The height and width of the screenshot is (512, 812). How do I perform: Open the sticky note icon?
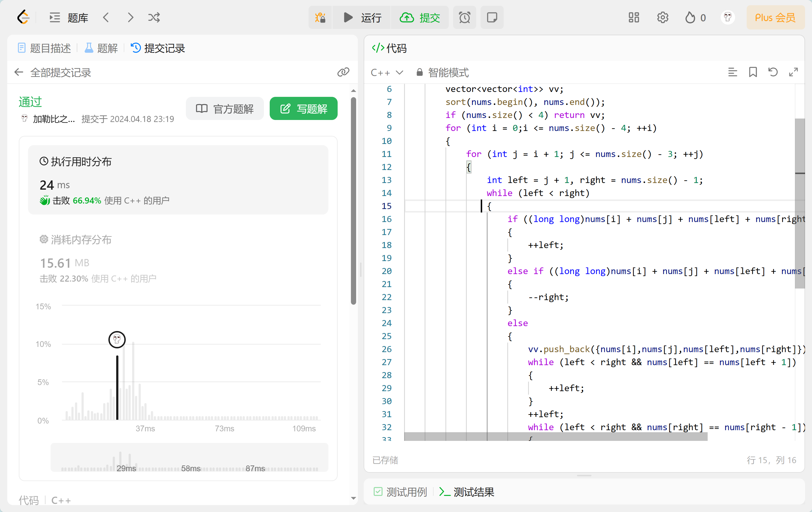[x=492, y=17]
